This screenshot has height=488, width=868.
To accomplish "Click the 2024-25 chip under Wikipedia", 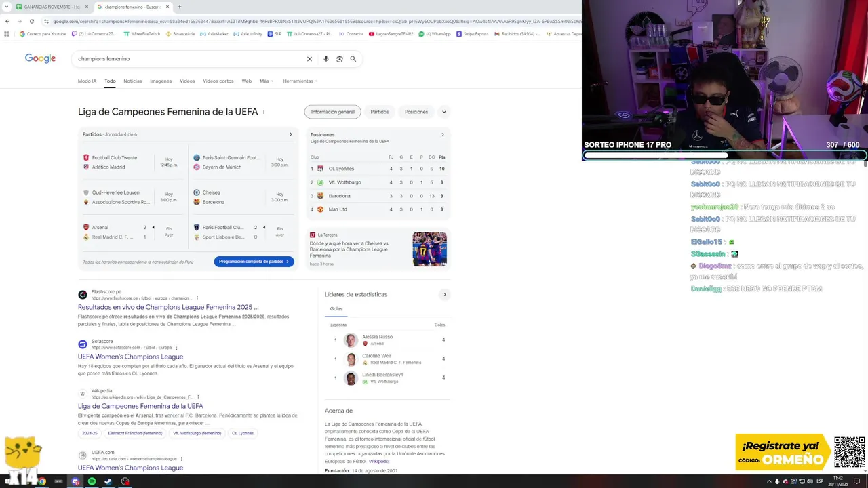I will point(90,433).
